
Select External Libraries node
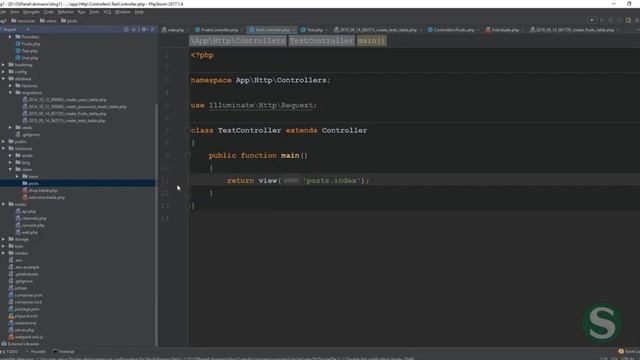[20, 344]
